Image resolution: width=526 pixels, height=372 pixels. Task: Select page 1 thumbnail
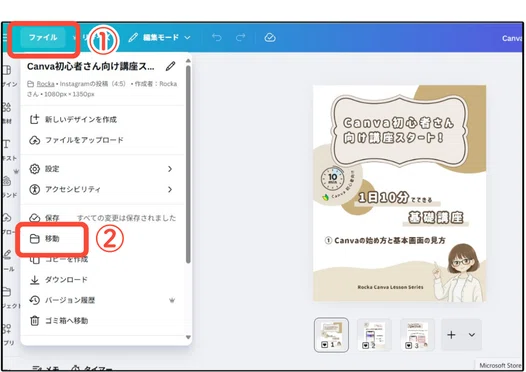[x=331, y=335]
